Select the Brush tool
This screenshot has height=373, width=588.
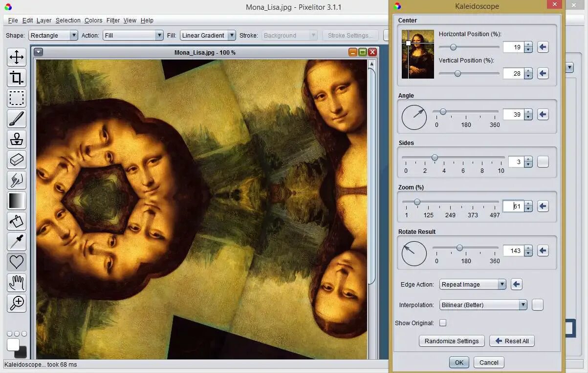pos(17,119)
